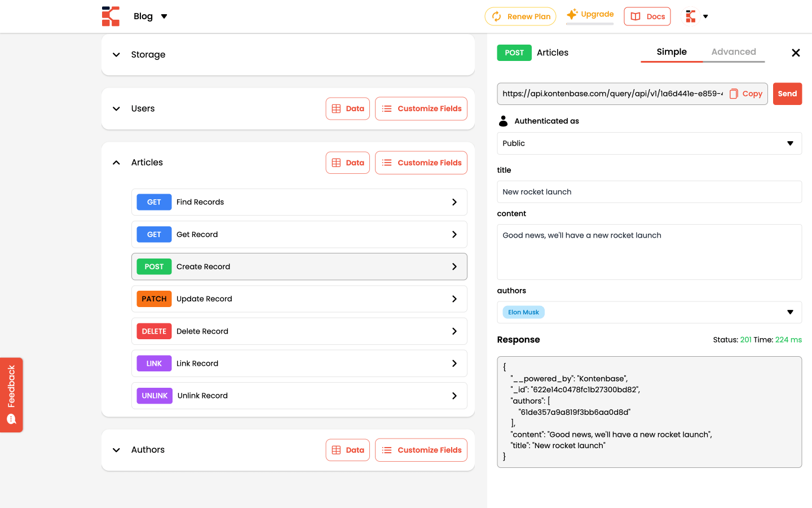Open the authors multi-select dropdown
This screenshot has width=812, height=508.
tap(648, 312)
